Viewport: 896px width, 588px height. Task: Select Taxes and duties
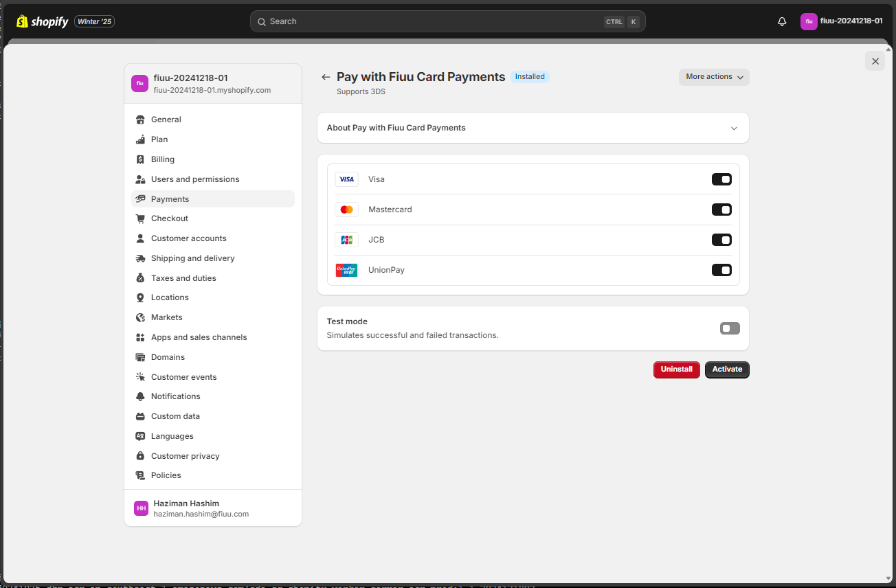pyautogui.click(x=213, y=278)
